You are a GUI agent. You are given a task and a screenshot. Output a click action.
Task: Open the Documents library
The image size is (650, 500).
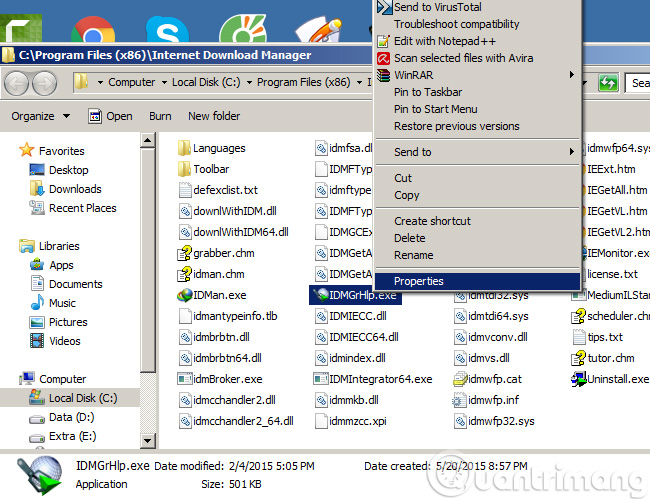pyautogui.click(x=66, y=284)
